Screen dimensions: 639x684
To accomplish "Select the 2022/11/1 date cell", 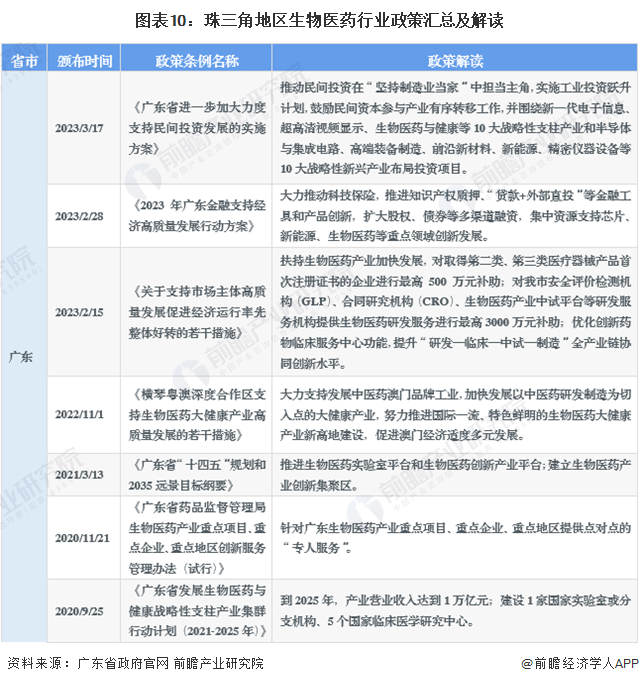I will point(84,411).
